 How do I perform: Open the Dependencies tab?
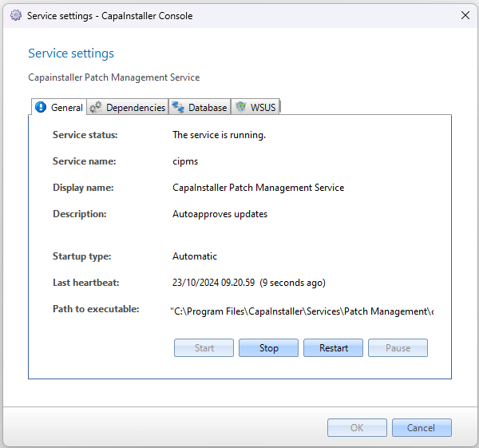click(x=128, y=107)
